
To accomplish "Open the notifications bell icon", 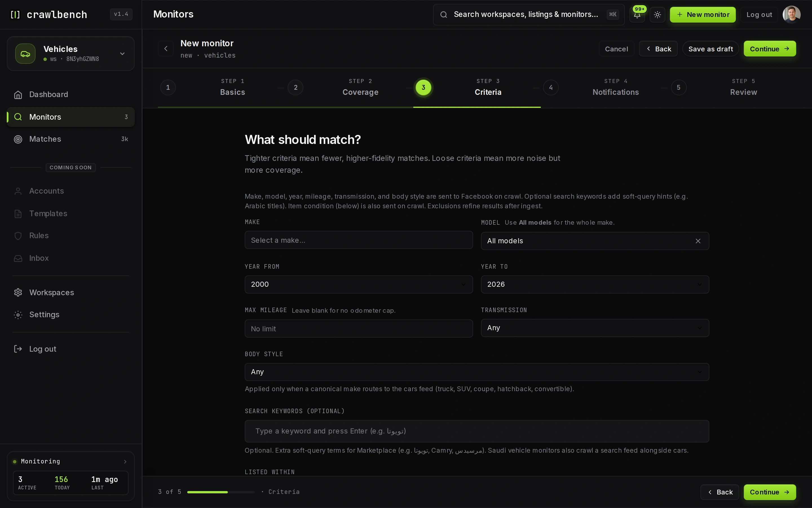I will (637, 14).
